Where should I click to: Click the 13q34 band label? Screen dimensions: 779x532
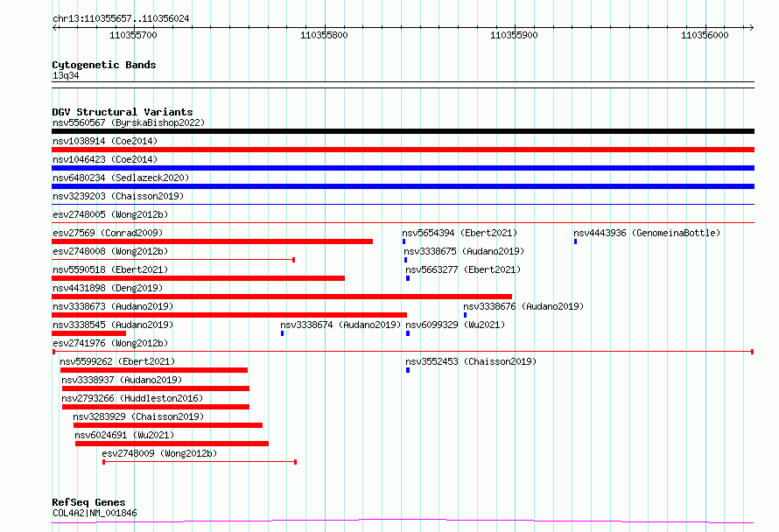[66, 75]
